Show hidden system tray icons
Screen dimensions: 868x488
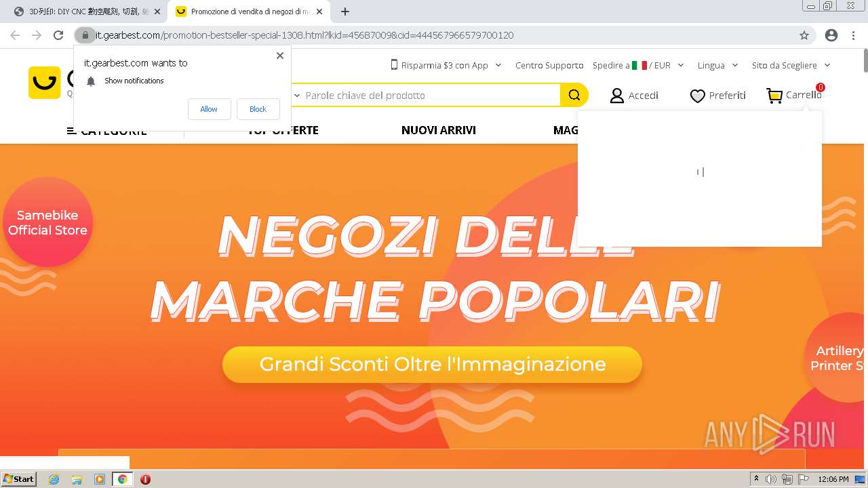point(756,479)
